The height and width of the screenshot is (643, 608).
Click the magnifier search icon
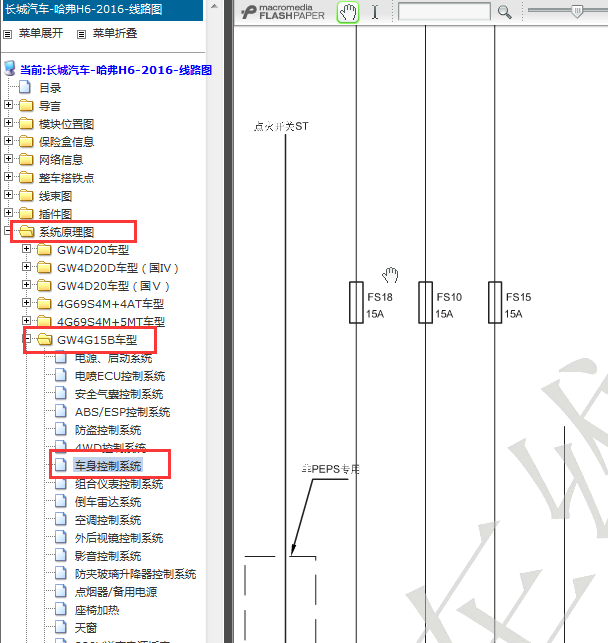504,12
